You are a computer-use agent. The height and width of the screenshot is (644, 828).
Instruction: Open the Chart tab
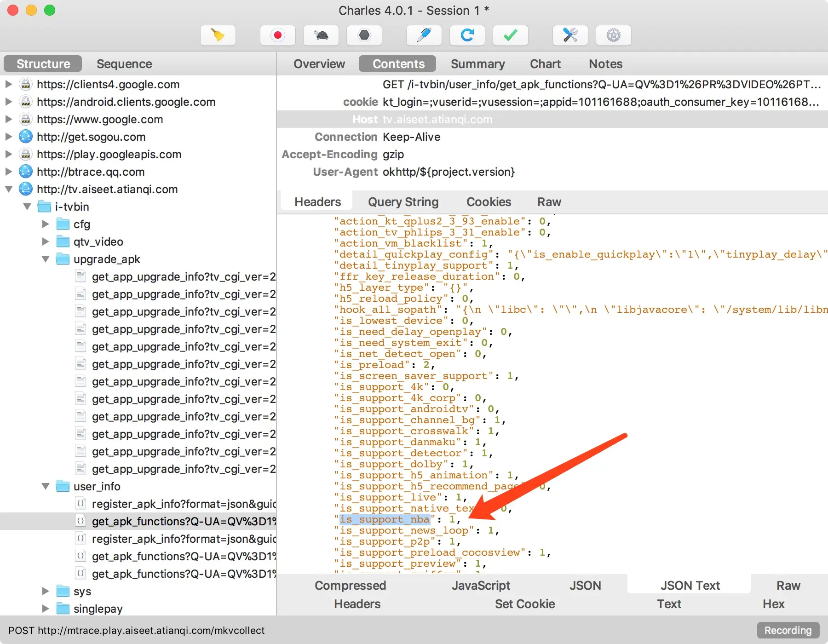pos(546,64)
